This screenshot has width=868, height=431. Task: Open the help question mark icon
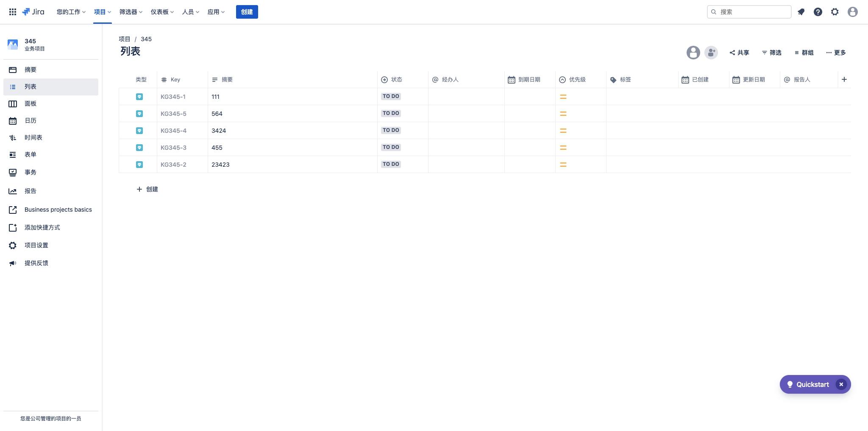point(818,12)
